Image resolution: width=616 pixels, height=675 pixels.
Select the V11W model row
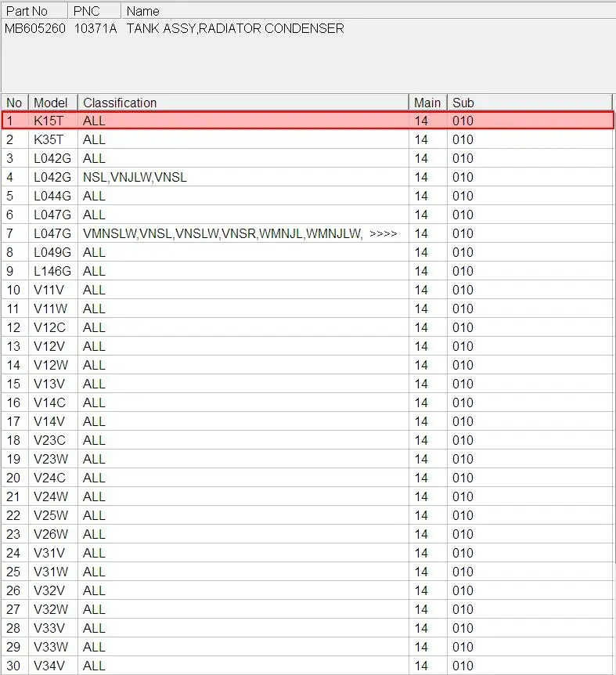308,309
